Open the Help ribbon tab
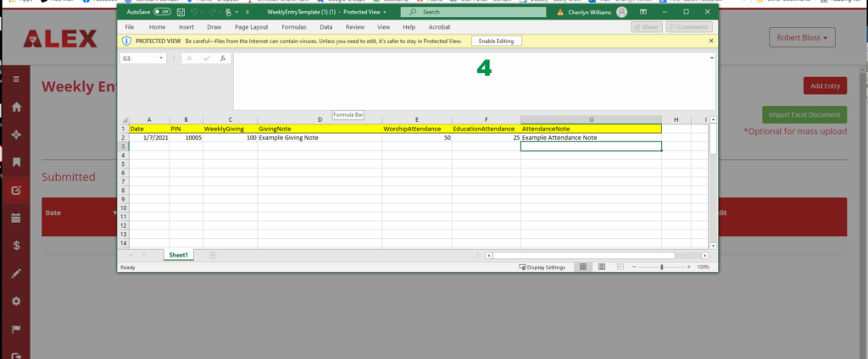 tap(409, 27)
